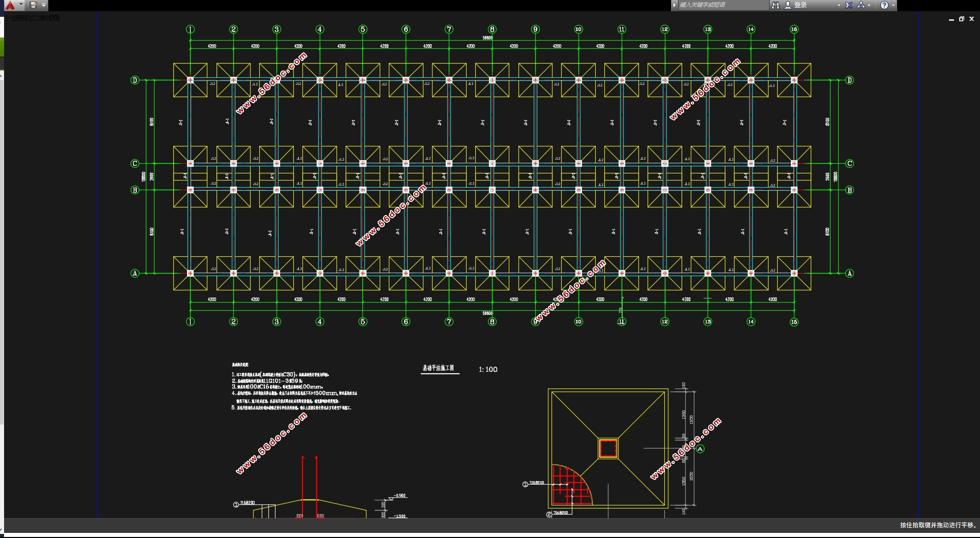Click the binoculars search icon
This screenshot has height=538, width=980.
(775, 5)
